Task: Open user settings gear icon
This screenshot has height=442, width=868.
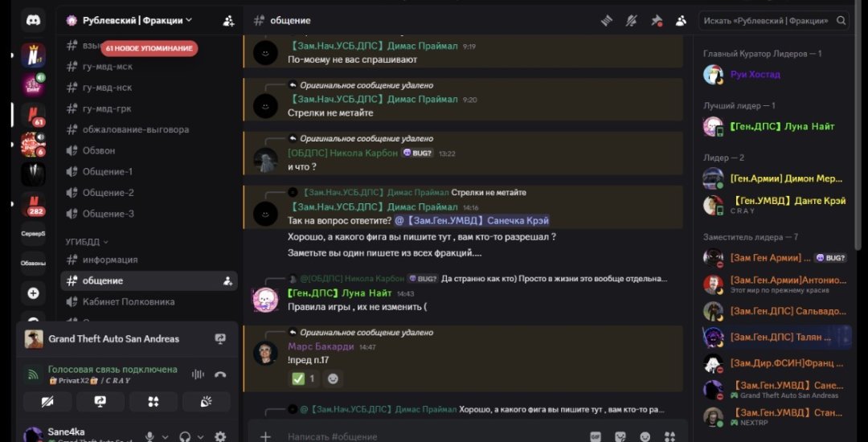Action: (x=220, y=436)
